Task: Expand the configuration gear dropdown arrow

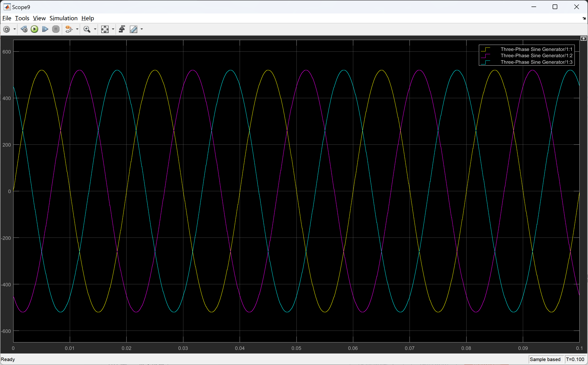Action: pos(15,29)
